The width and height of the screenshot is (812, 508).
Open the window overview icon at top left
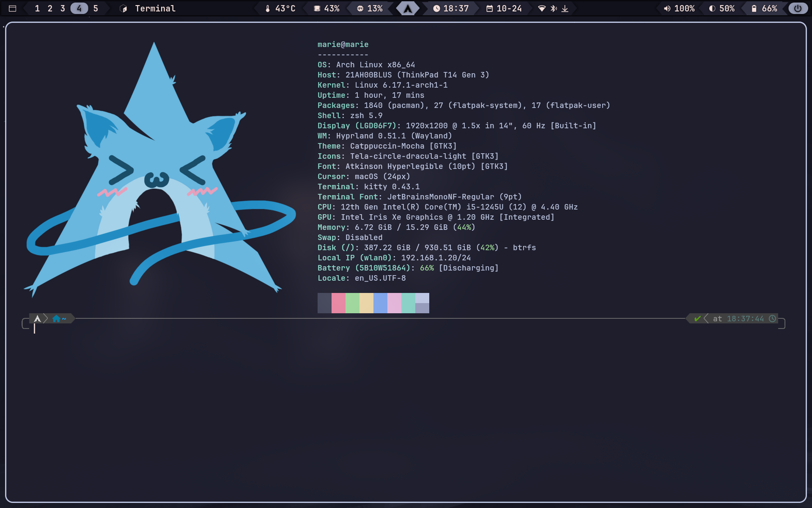[12, 8]
